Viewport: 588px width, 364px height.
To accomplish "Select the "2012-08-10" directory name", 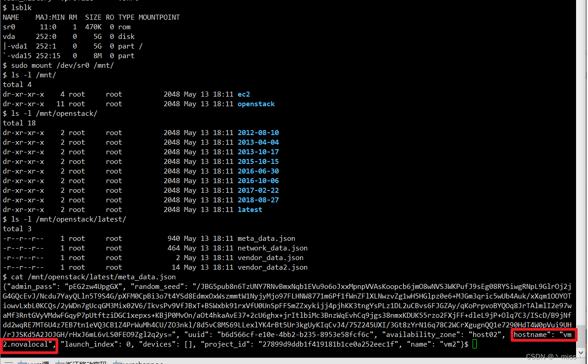I will pyautogui.click(x=258, y=133).
